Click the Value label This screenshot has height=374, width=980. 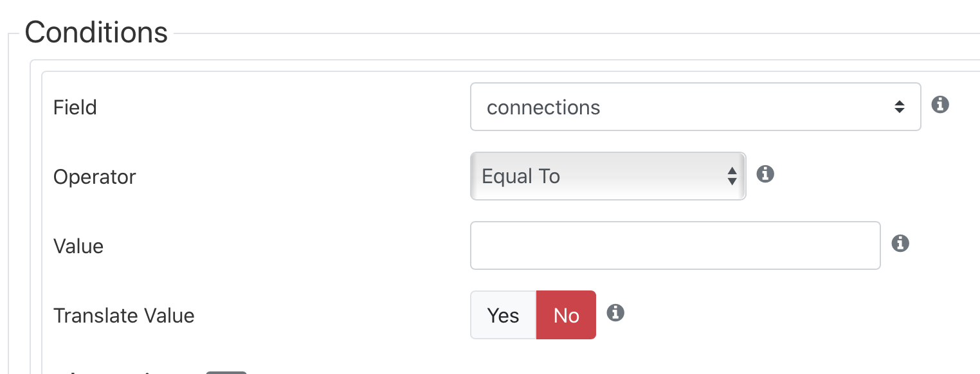(78, 246)
